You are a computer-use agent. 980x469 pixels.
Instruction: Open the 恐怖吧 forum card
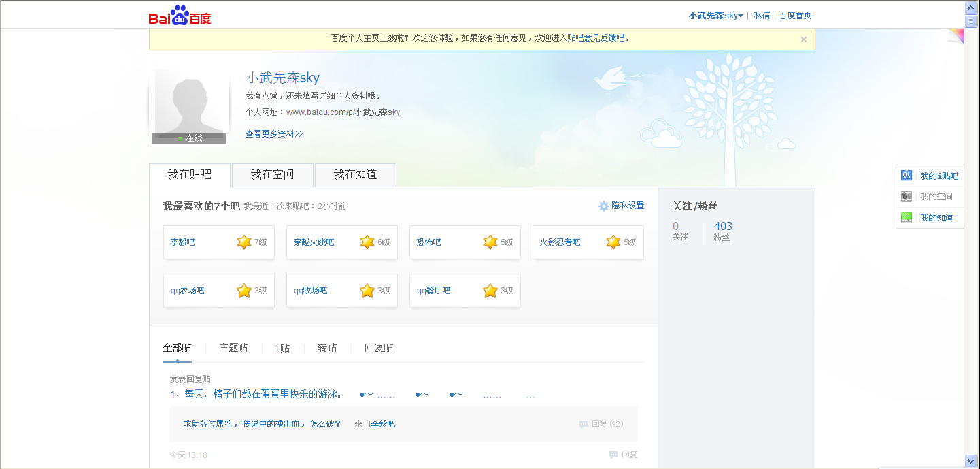tap(465, 242)
